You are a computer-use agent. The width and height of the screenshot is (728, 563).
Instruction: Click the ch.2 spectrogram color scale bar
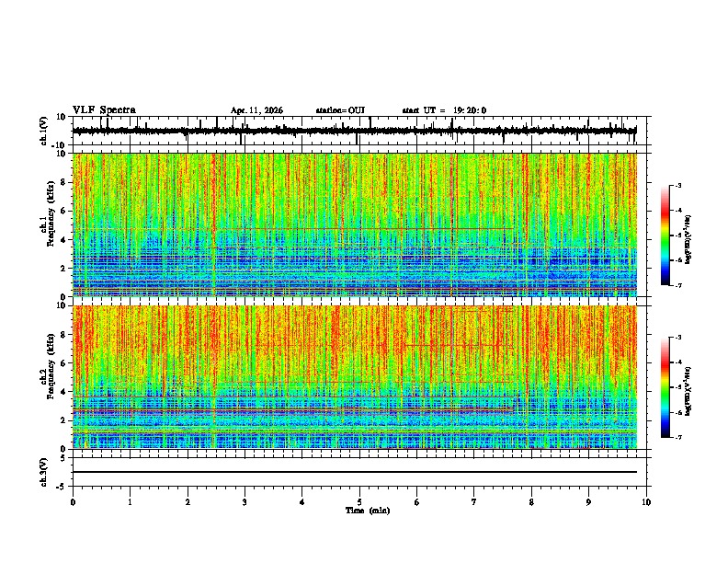[665, 387]
